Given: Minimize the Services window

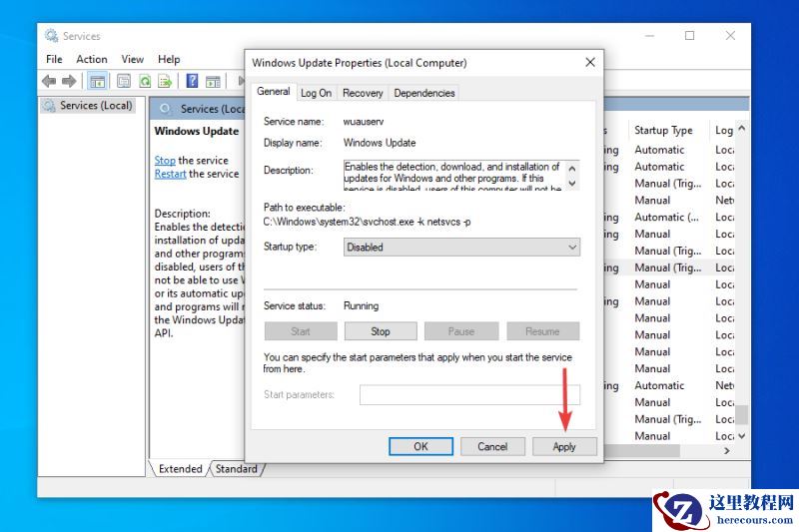Looking at the screenshot, I should pyautogui.click(x=650, y=36).
